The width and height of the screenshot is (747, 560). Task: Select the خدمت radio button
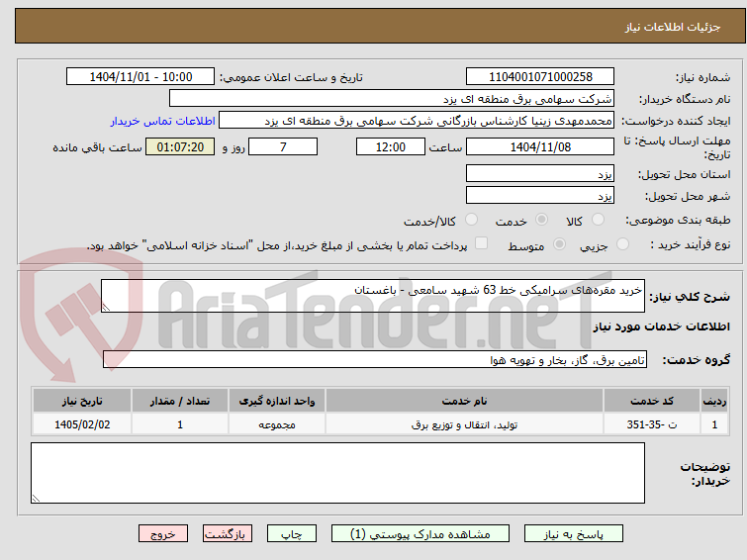pyautogui.click(x=541, y=220)
